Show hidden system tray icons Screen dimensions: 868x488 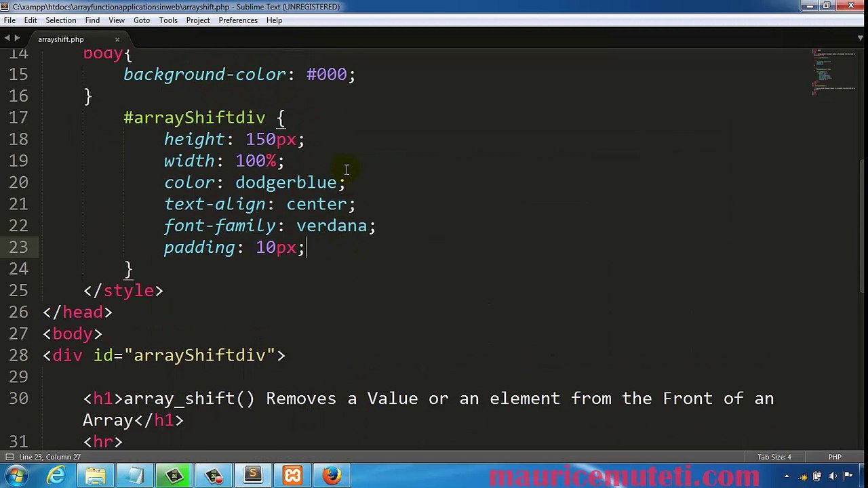[x=787, y=476]
